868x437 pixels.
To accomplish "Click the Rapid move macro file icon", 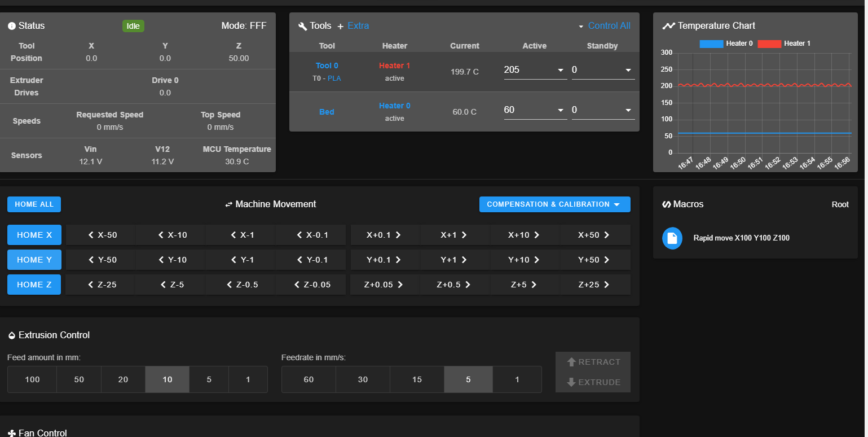I will 672,238.
